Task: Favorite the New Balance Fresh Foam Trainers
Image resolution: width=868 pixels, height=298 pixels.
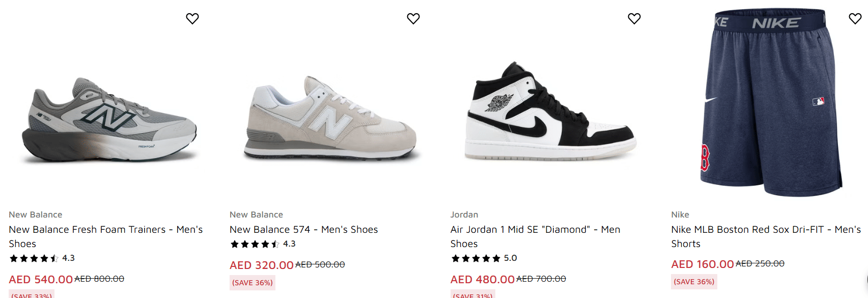Action: click(x=192, y=19)
